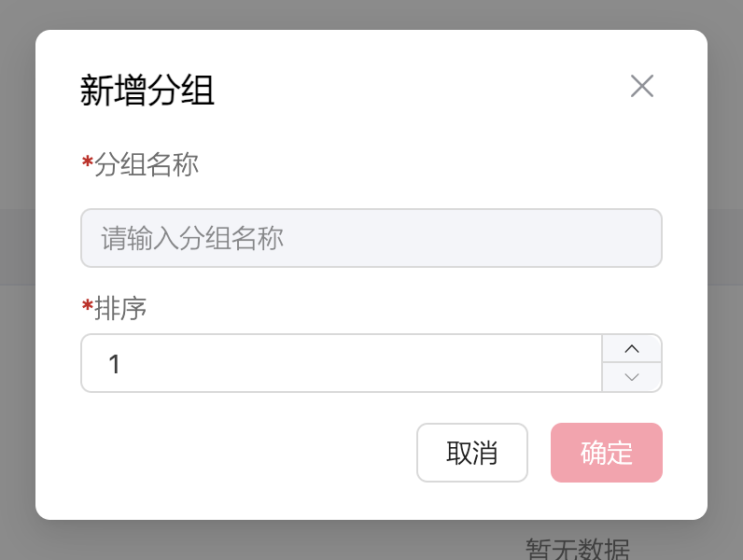This screenshot has width=743, height=560.
Task: Click the empty header space between title and X
Action: 420,90
